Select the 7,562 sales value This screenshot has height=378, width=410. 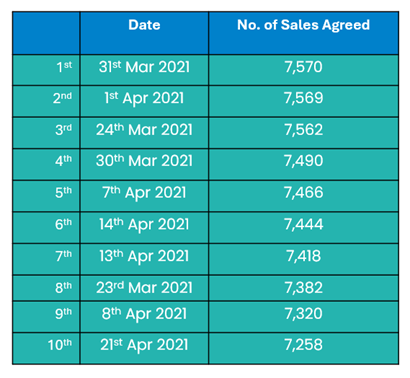303,130
